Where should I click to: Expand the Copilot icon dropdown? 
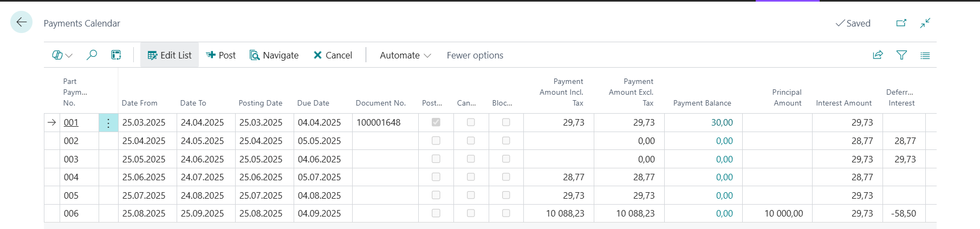click(x=62, y=55)
